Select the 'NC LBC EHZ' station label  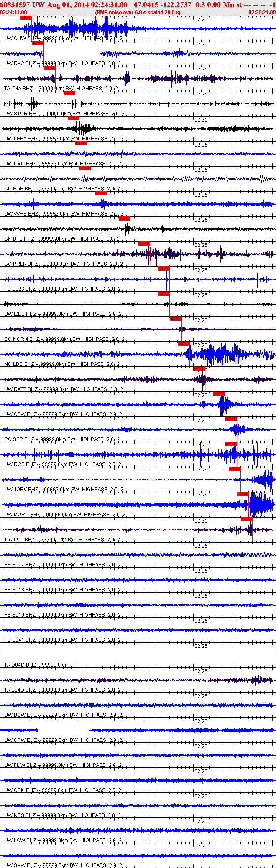[x=19, y=364]
